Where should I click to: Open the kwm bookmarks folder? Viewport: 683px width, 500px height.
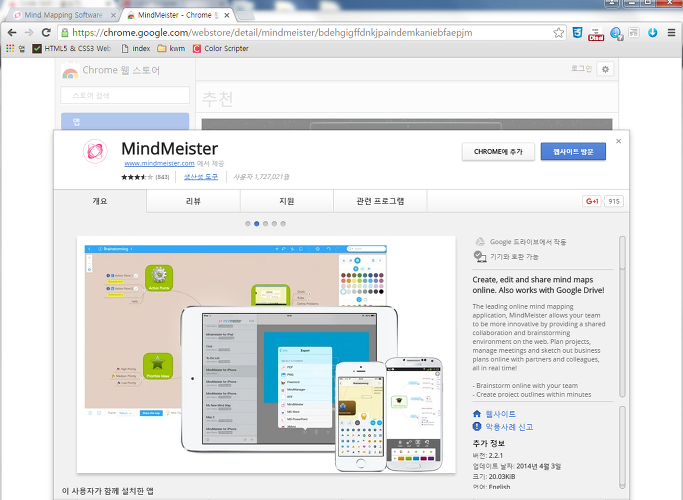click(x=171, y=48)
